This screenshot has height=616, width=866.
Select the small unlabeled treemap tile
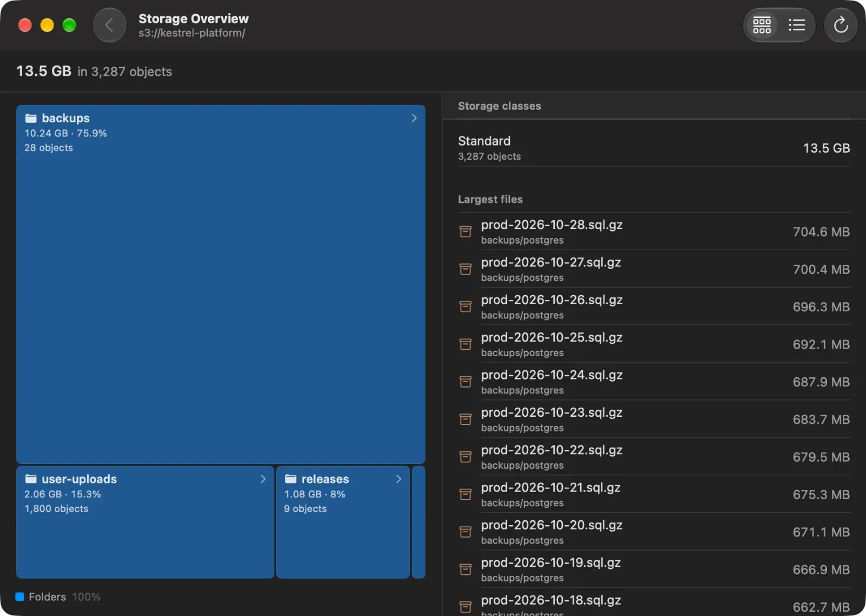(418, 522)
